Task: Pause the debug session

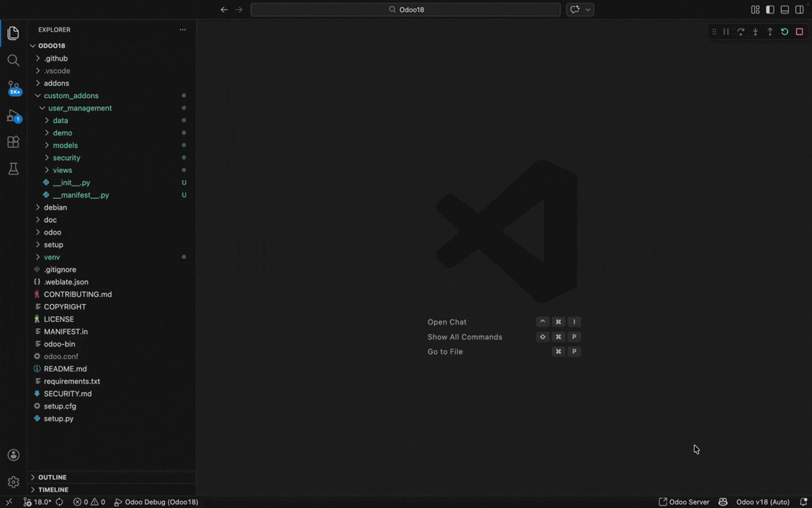Action: pos(727,32)
